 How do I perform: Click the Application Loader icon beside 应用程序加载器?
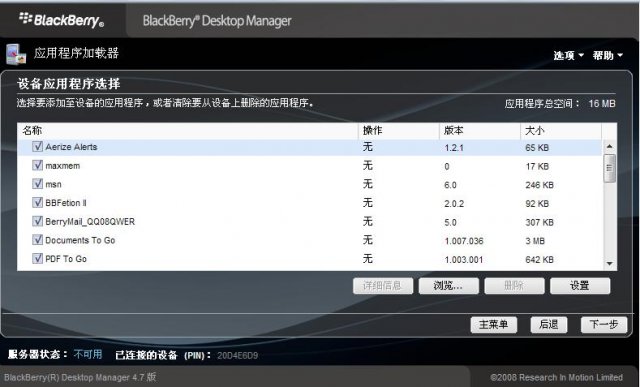point(16,54)
